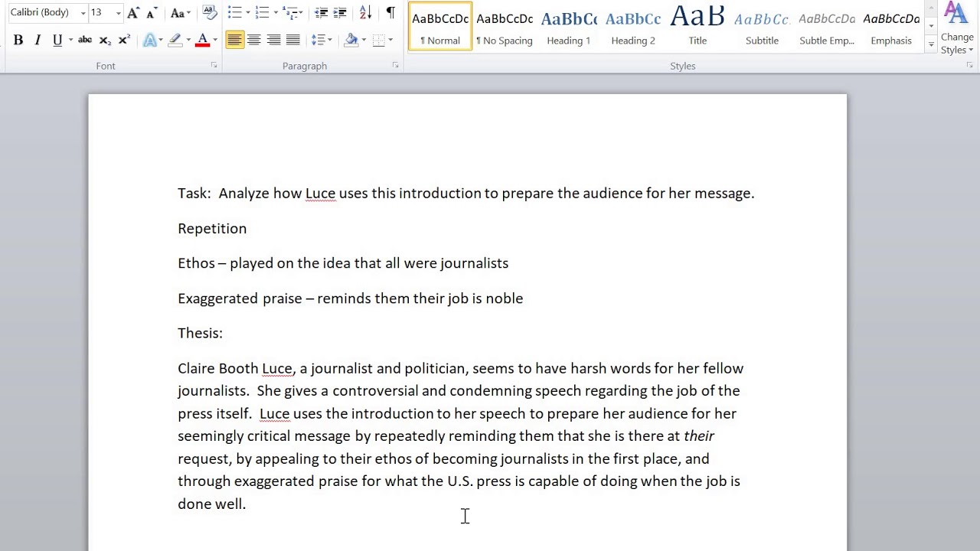Screen dimensions: 980x551
Task: Click the word 'Repetition' in document
Action: pos(212,228)
